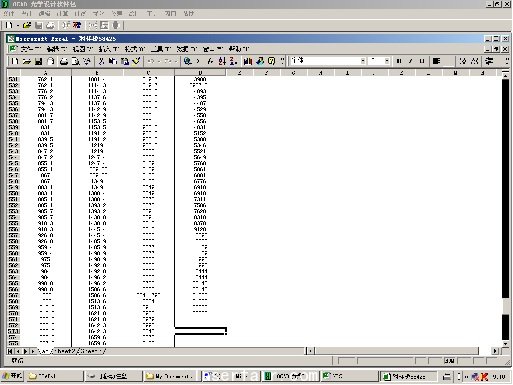
Task: Click the Paste clipboard icon
Action: point(125,61)
